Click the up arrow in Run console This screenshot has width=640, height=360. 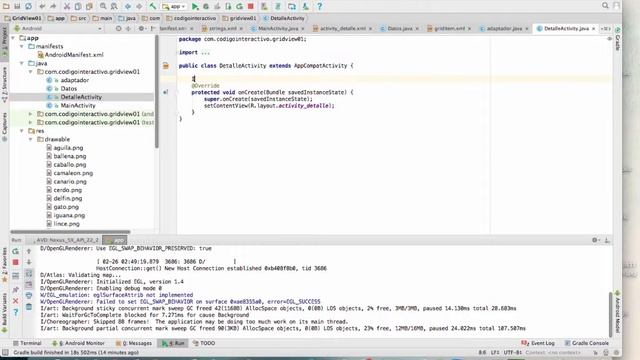(x=29, y=251)
